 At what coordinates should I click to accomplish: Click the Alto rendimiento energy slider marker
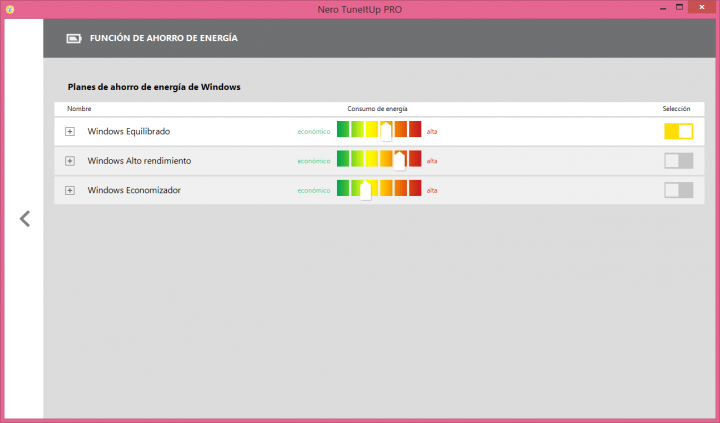(399, 161)
